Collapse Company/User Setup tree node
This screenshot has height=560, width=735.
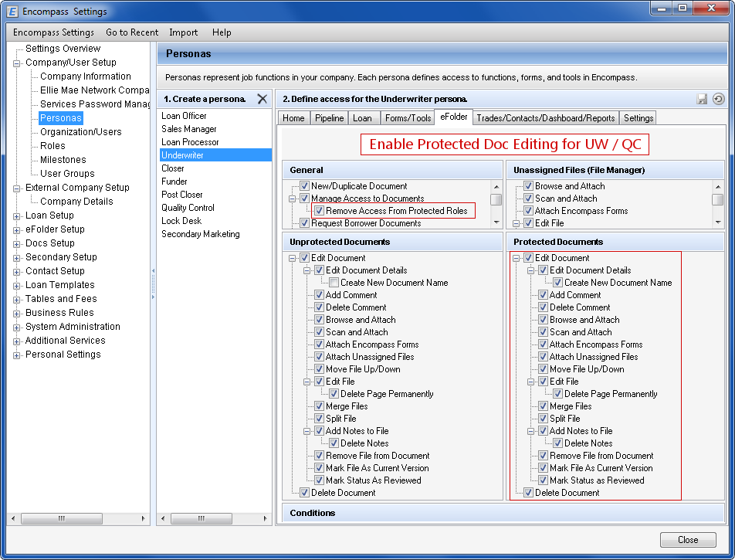pyautogui.click(x=16, y=63)
